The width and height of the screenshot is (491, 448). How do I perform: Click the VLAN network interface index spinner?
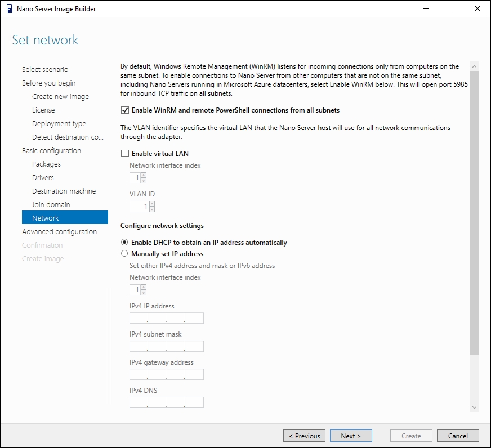(138, 178)
